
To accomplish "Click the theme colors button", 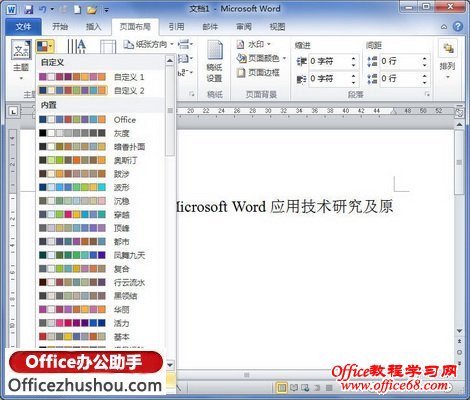I will (x=45, y=46).
